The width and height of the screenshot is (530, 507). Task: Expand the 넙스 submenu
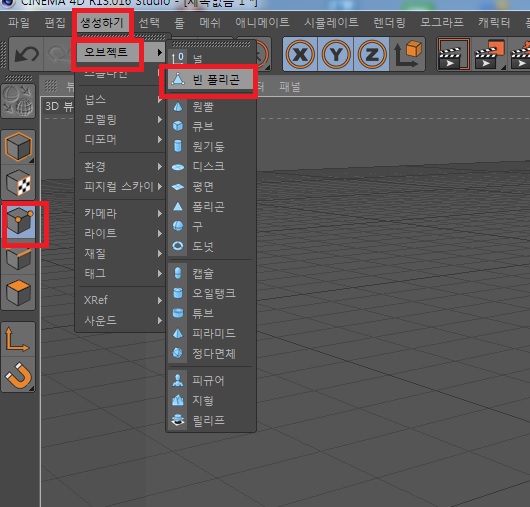click(121, 99)
